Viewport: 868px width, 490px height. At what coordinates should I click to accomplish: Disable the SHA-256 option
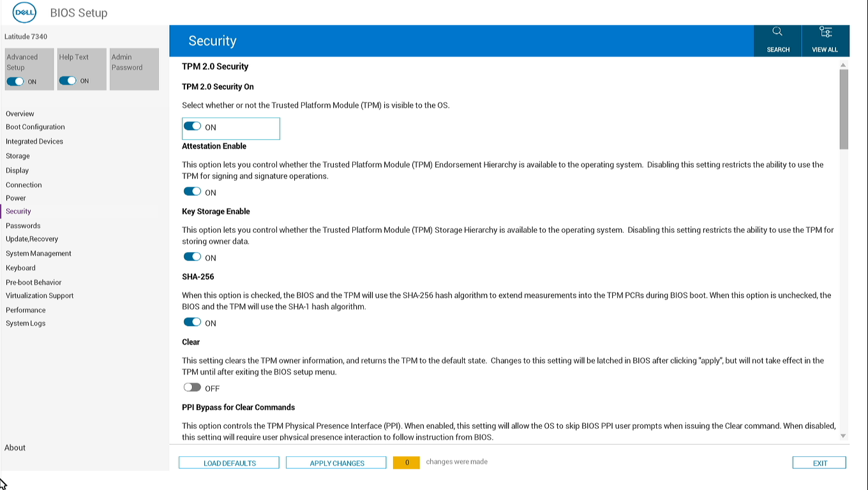click(x=192, y=322)
